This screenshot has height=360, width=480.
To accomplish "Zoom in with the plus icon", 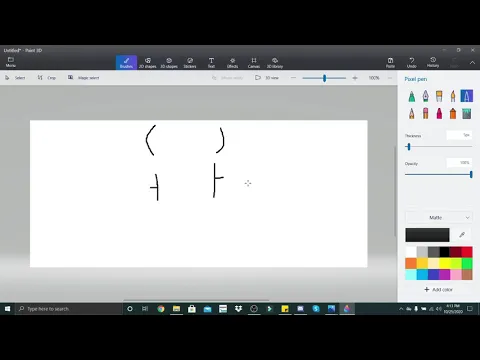I will [355, 78].
